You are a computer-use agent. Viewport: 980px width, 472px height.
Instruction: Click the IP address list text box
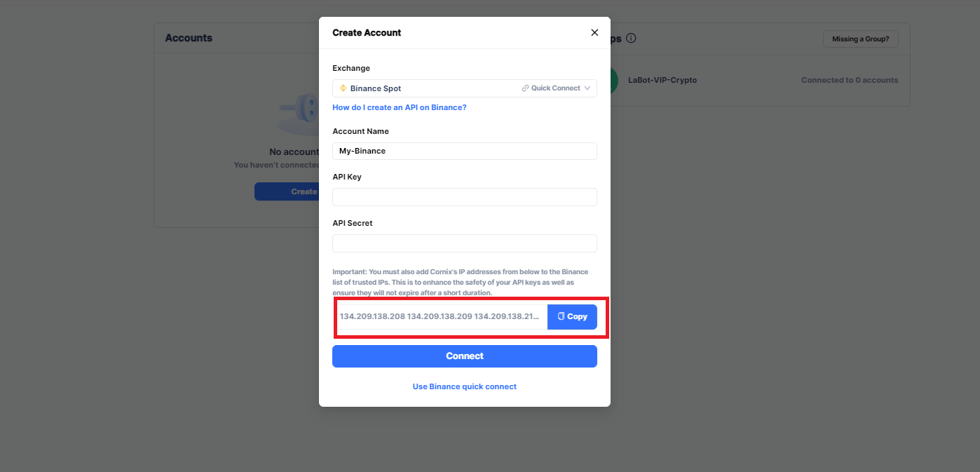pyautogui.click(x=440, y=316)
